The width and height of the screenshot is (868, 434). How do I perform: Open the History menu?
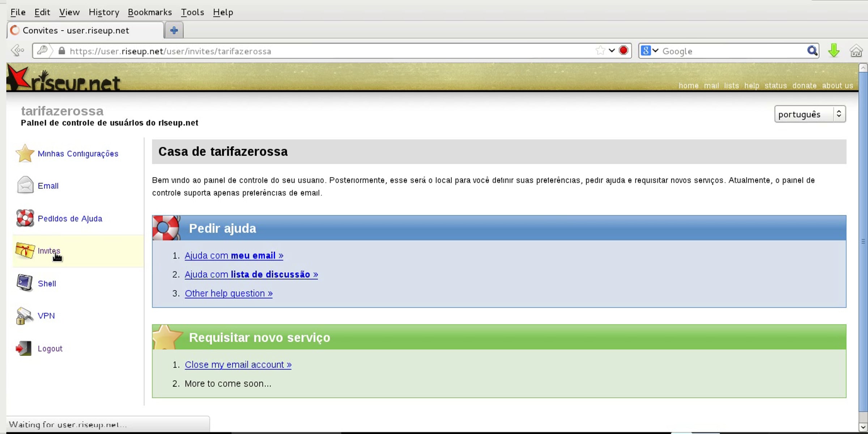click(104, 12)
